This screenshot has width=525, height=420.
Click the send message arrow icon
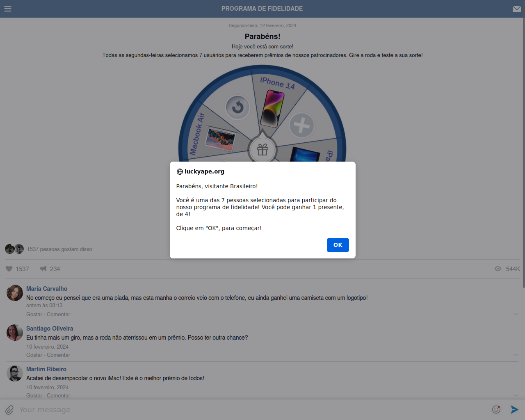(515, 409)
